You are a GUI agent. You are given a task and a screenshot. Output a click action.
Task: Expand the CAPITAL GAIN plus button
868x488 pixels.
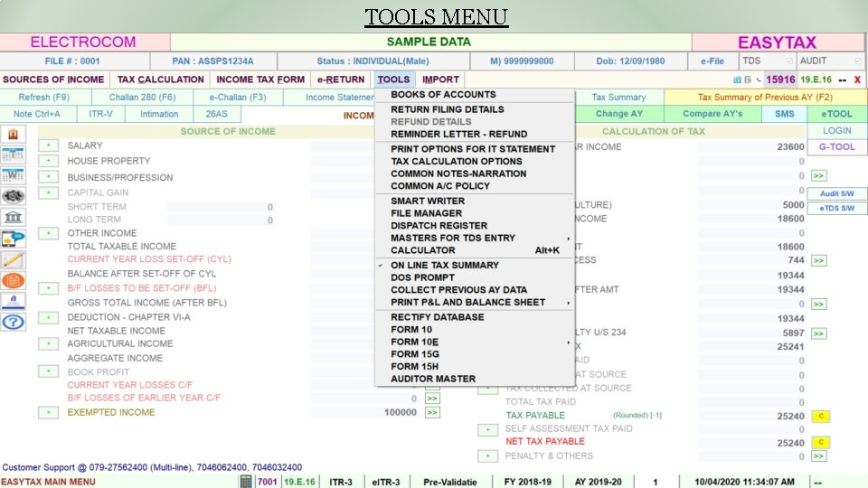(48, 192)
